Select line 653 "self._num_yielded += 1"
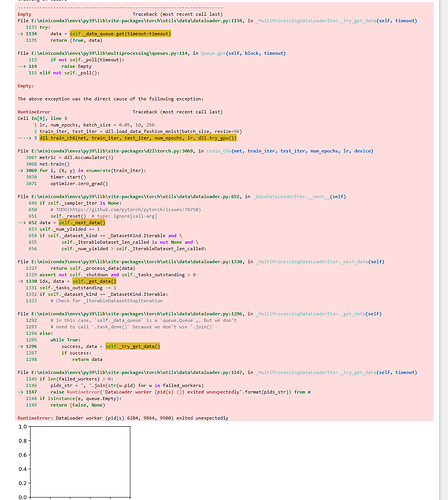Screen dimensions: 448x500 click(x=69, y=229)
